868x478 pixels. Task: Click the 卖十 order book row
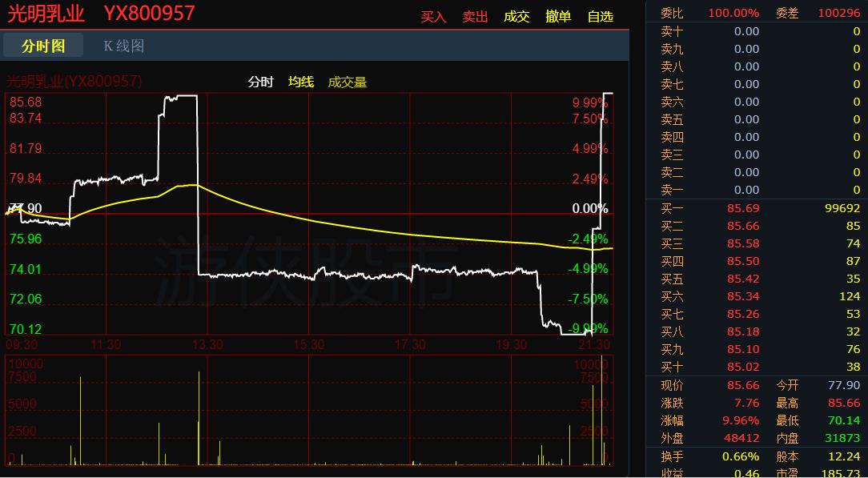tap(757, 31)
